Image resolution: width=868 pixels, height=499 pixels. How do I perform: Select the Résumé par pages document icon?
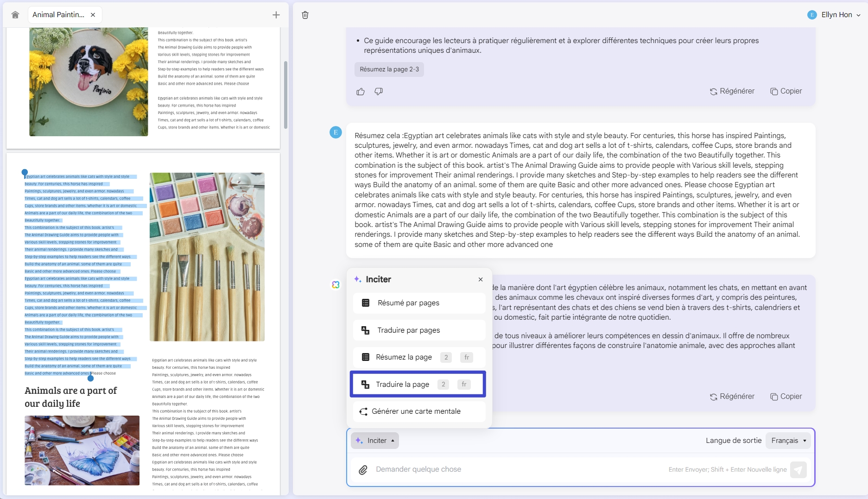[365, 303]
